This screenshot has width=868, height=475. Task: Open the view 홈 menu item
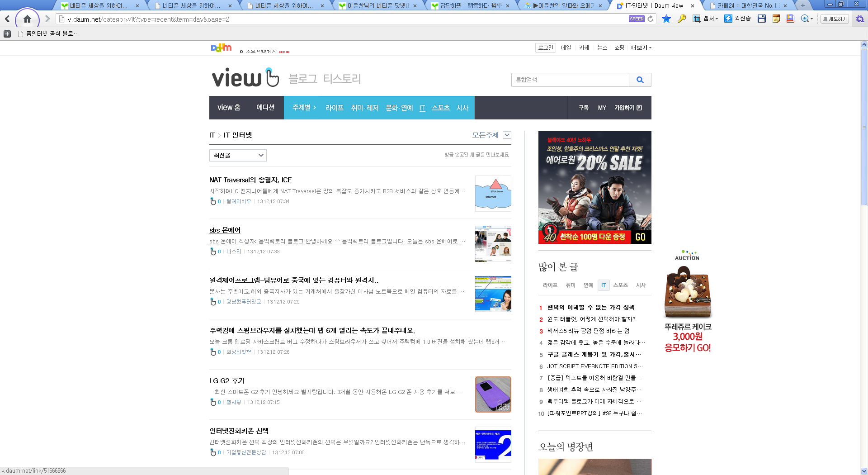click(229, 108)
